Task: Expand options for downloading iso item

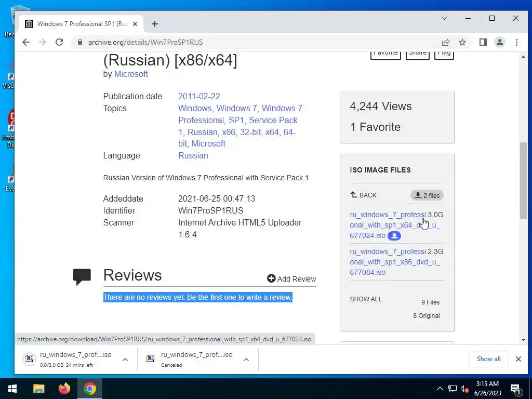Action: pos(125,360)
